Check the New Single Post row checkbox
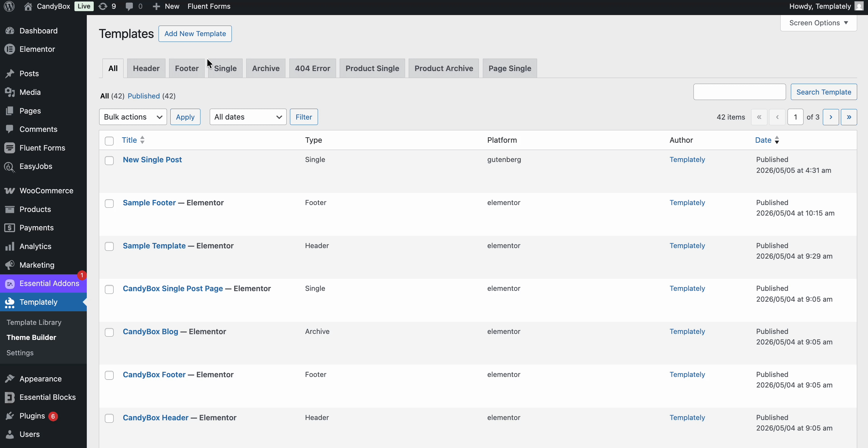Screen dimensions: 868x448 [x=109, y=160]
